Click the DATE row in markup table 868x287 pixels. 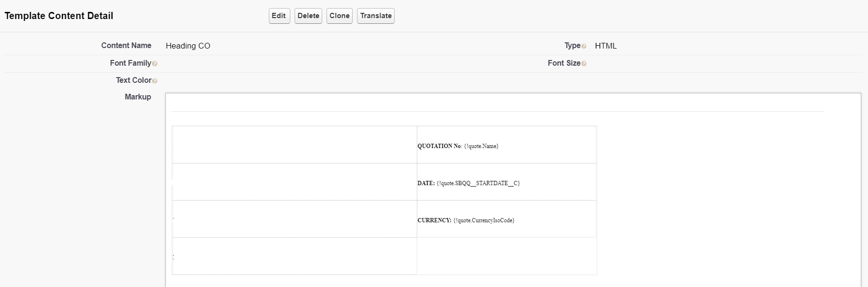(426, 183)
